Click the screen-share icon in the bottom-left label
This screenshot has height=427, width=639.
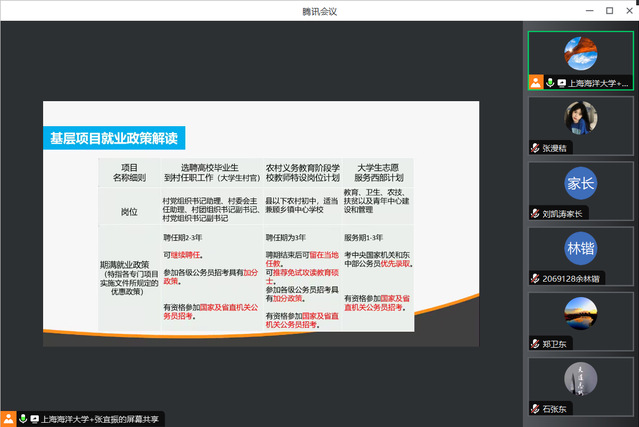click(35, 418)
